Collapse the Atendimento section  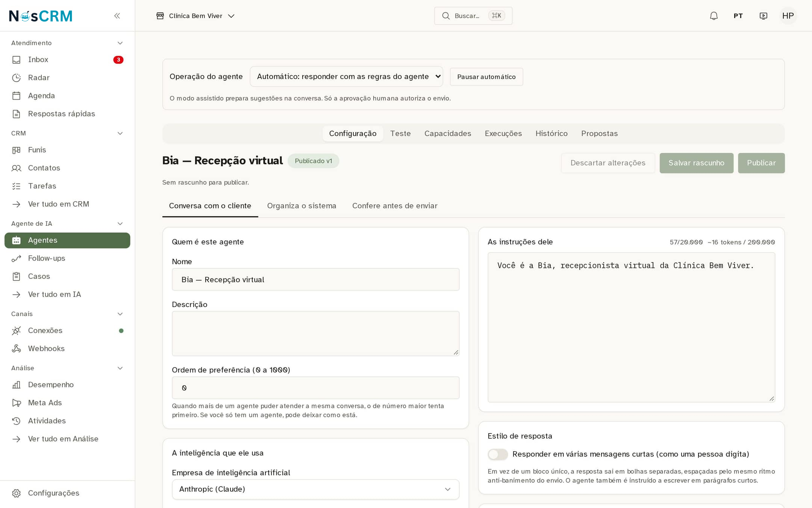(120, 43)
